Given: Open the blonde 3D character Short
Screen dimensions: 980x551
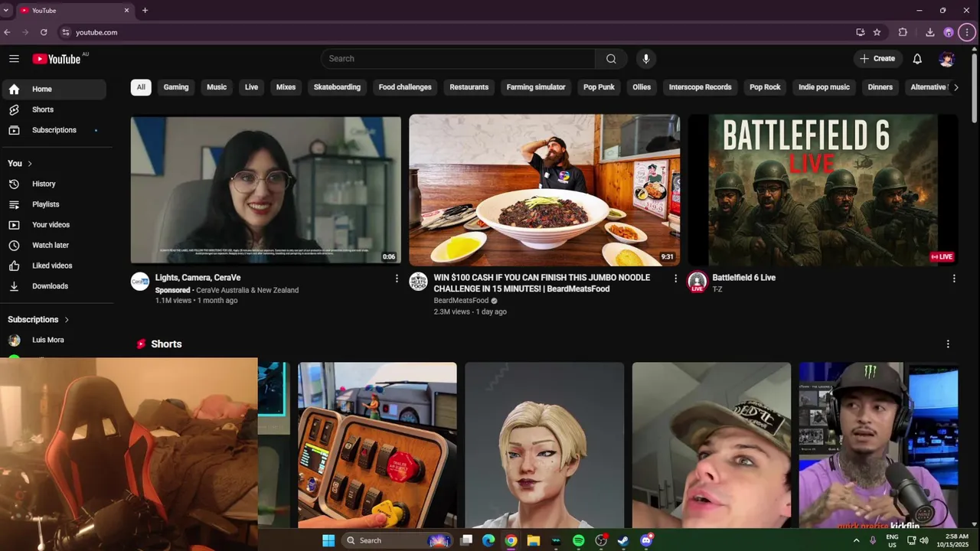Looking at the screenshot, I should 544,445.
